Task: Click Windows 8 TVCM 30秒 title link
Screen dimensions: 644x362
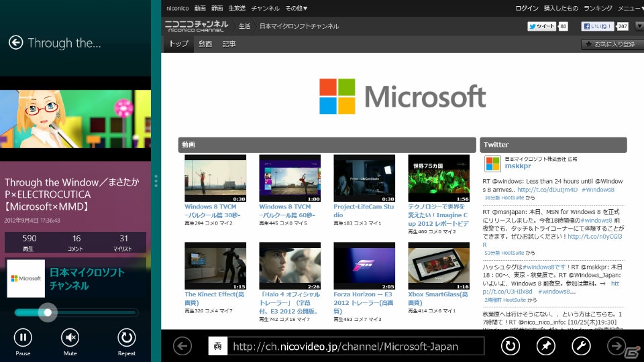Action: coord(213,211)
